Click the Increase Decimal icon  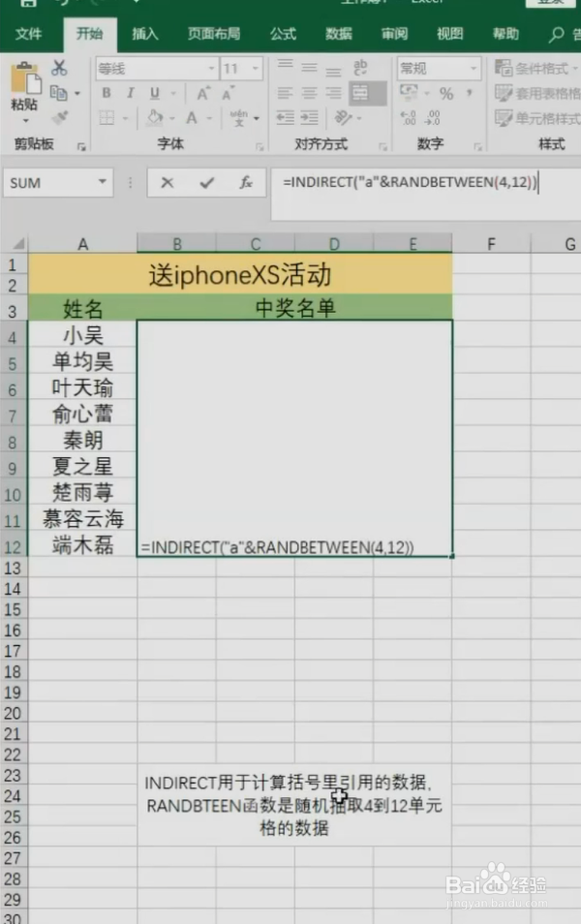408,118
